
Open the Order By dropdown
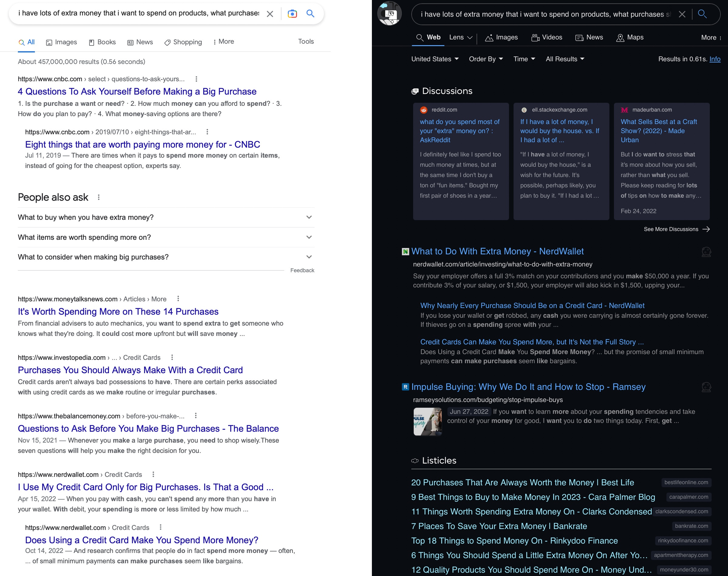(486, 59)
